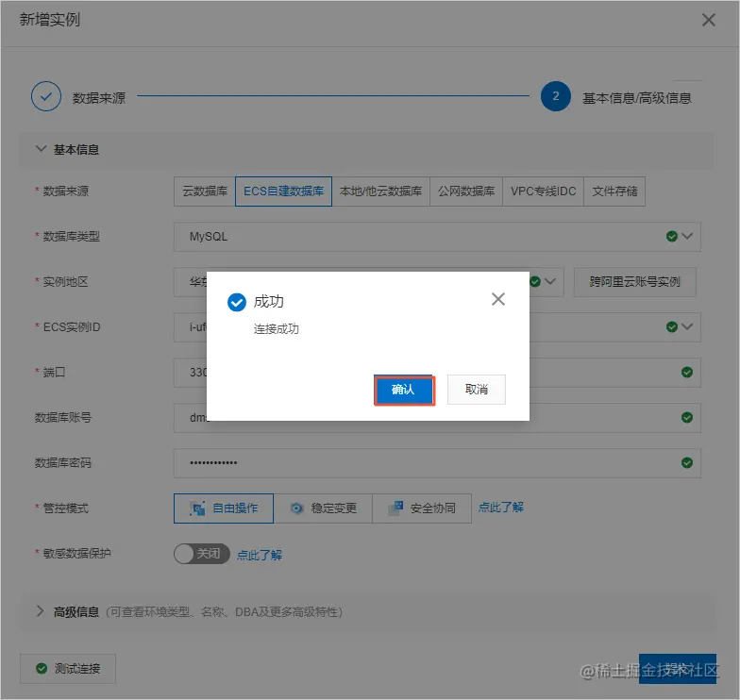Screen dimensions: 740x700
Task: Click the 取消 button in success dialog
Action: [476, 390]
